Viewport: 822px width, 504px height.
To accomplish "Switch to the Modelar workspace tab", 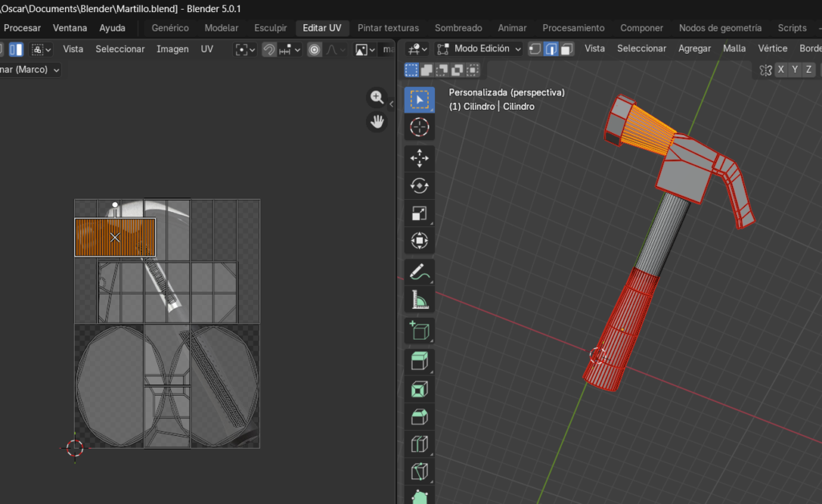I will (221, 28).
